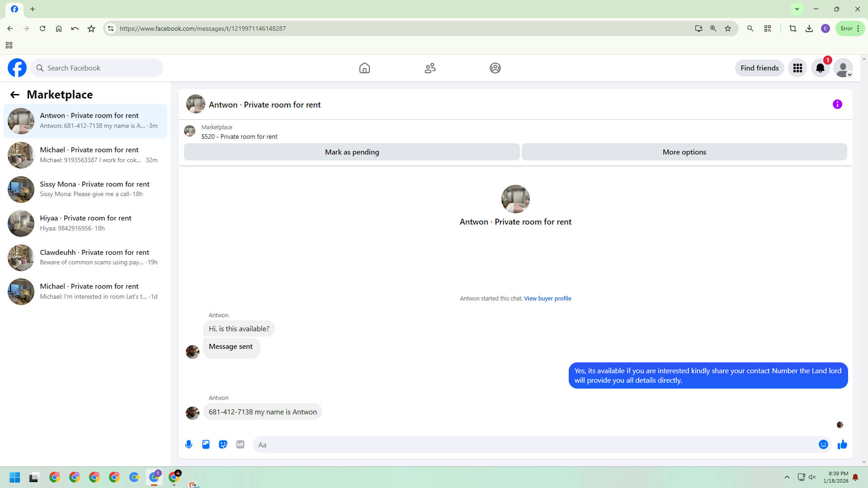The image size is (868, 488).
Task: Open the Friends tab
Action: tap(430, 68)
